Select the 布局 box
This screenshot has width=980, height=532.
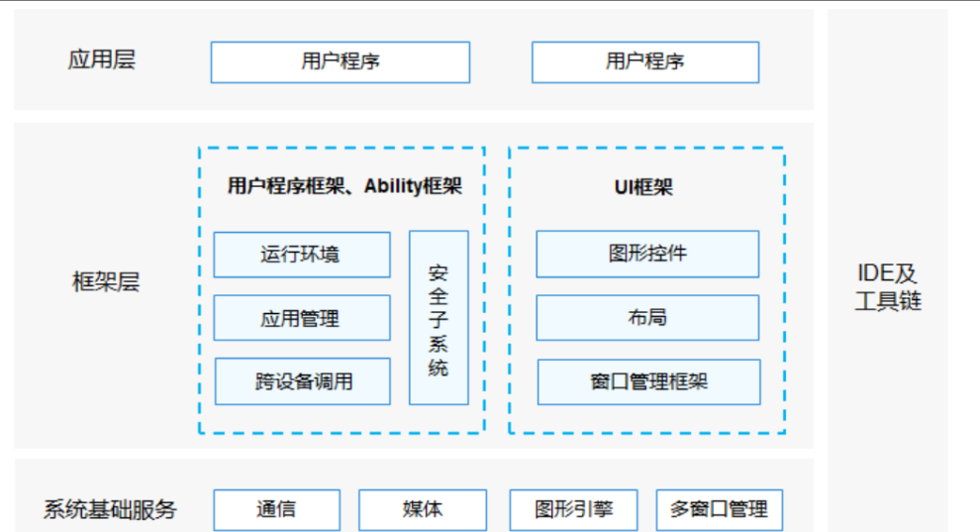coord(647,318)
